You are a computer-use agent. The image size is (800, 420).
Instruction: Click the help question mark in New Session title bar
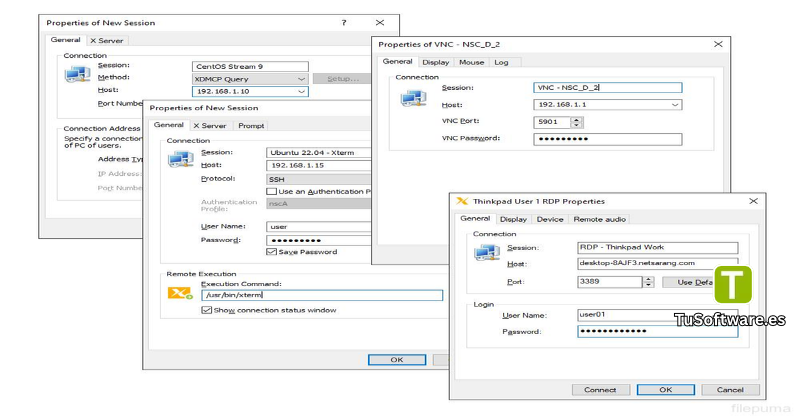coord(344,22)
